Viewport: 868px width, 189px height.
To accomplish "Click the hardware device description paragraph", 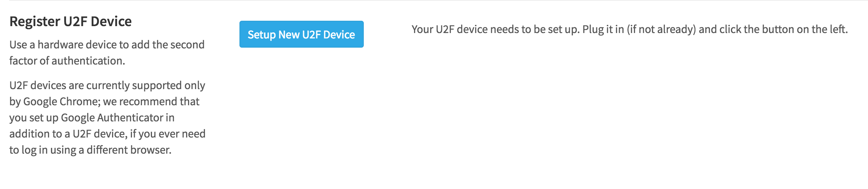I will tap(107, 53).
